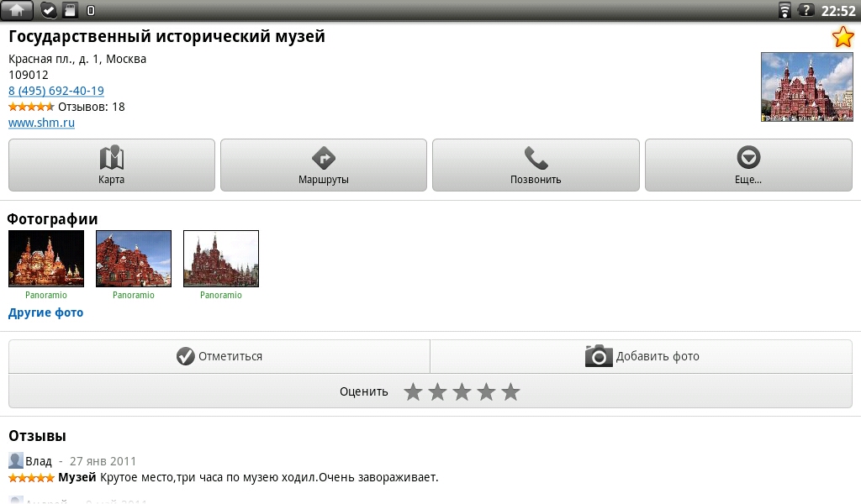Tap the museum's orange rating stars
Screen dimensions: 861x504
click(x=31, y=107)
